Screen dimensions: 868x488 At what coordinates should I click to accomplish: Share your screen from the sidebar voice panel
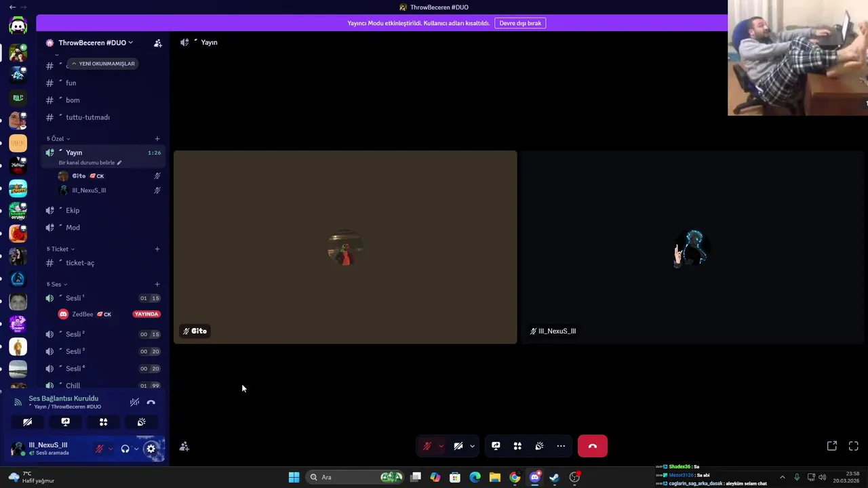pyautogui.click(x=65, y=422)
